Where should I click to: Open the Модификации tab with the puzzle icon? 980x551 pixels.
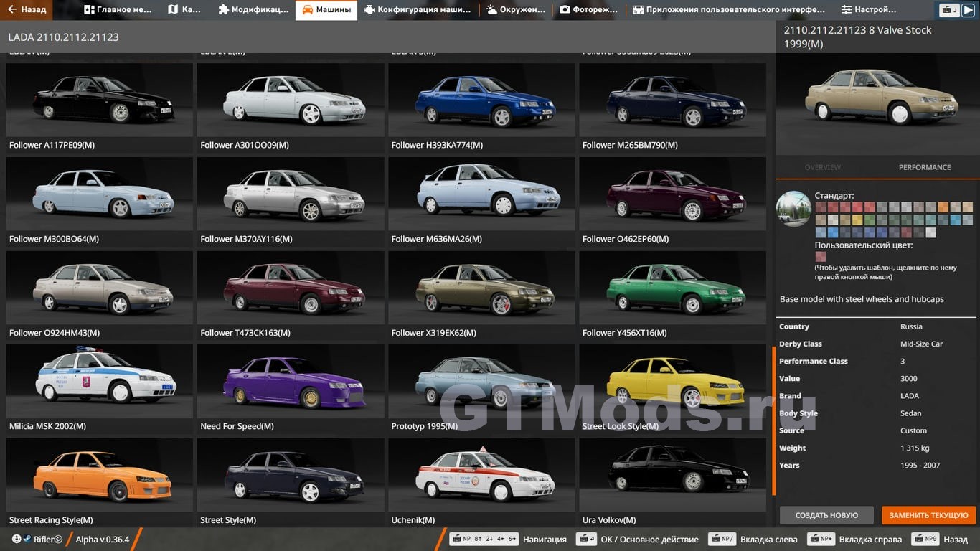(254, 10)
